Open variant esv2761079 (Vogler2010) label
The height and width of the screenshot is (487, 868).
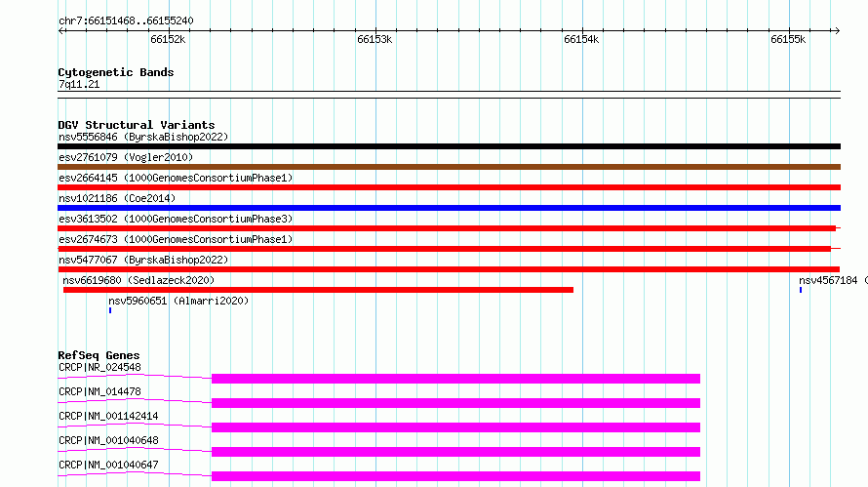[126, 157]
